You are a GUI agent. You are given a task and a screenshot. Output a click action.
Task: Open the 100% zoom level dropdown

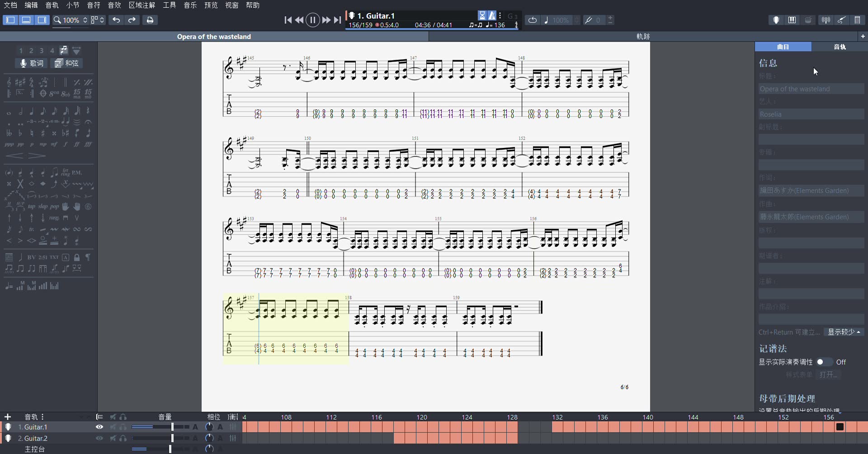tap(70, 20)
